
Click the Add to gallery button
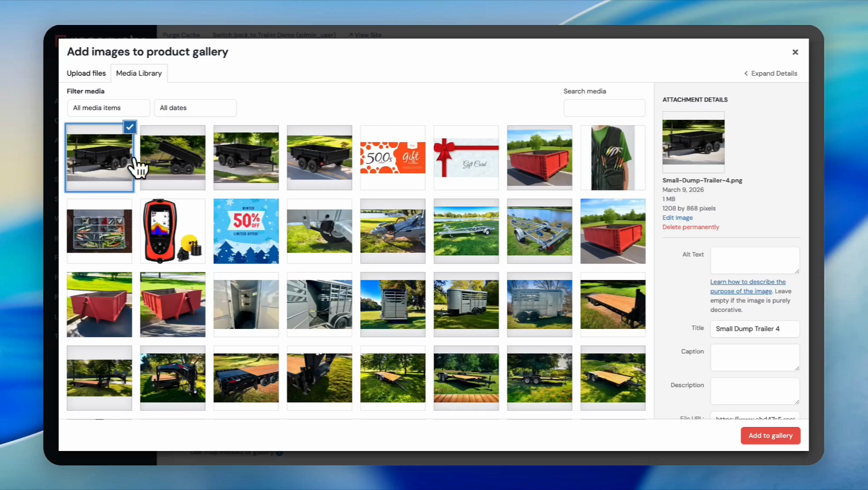coord(770,436)
